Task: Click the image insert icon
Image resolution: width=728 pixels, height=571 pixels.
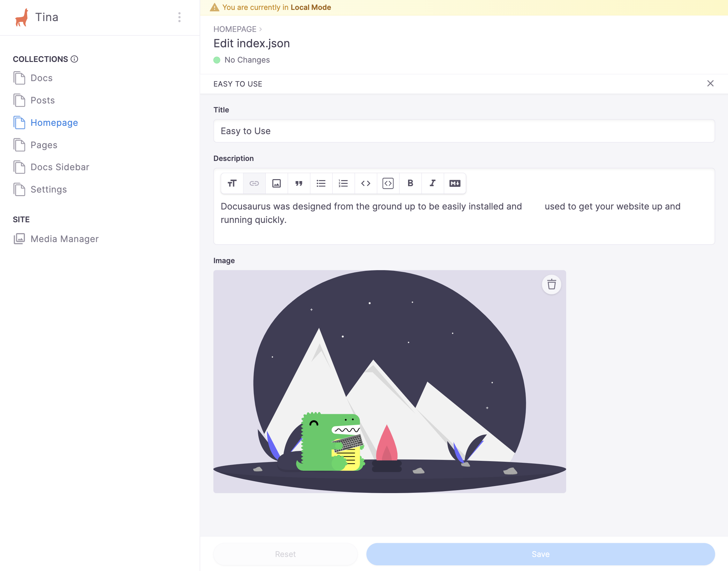Action: (277, 183)
